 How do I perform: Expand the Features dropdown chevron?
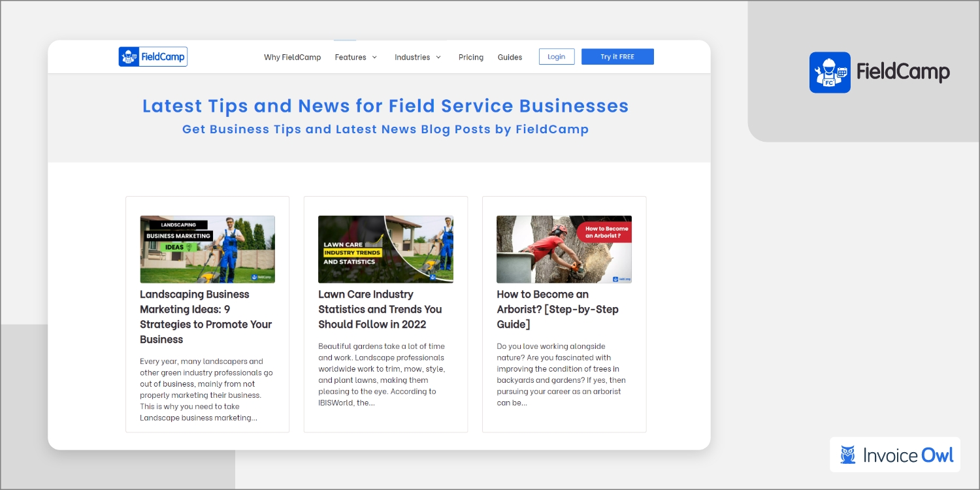tap(374, 57)
